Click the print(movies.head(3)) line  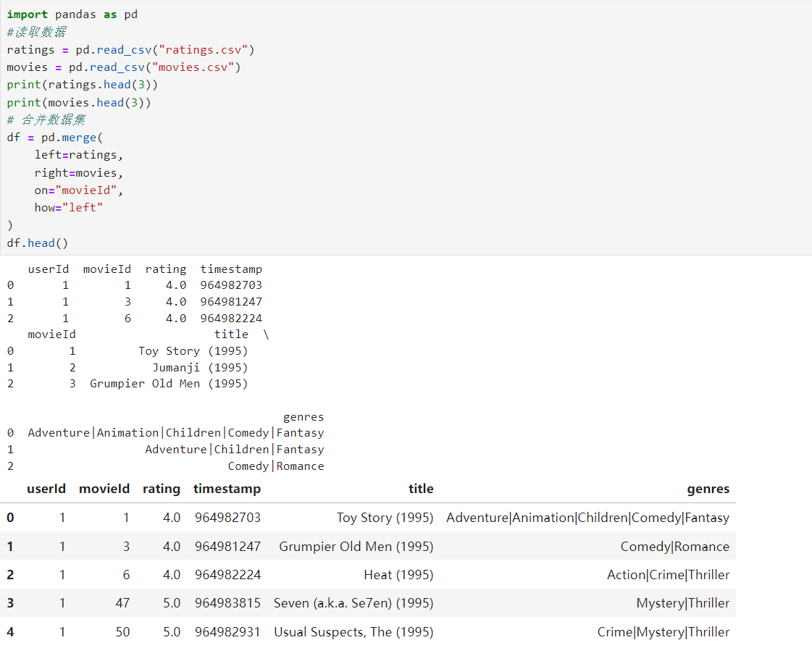click(79, 103)
